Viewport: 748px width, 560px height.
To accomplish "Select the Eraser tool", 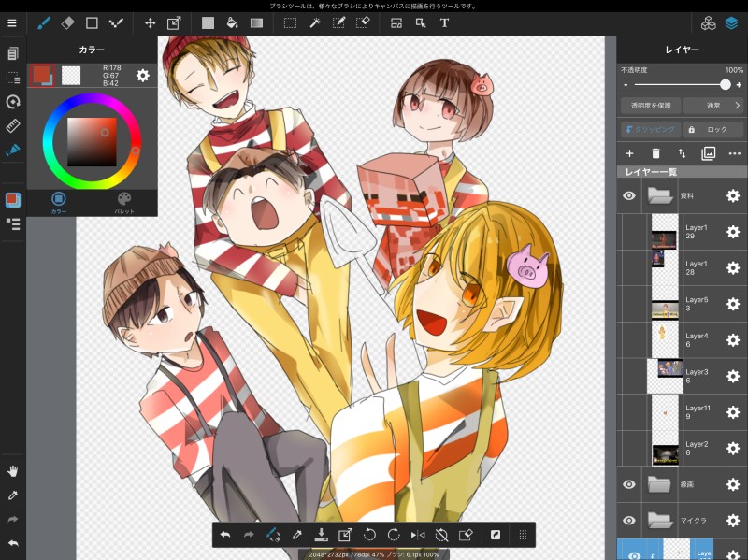I will point(67,22).
